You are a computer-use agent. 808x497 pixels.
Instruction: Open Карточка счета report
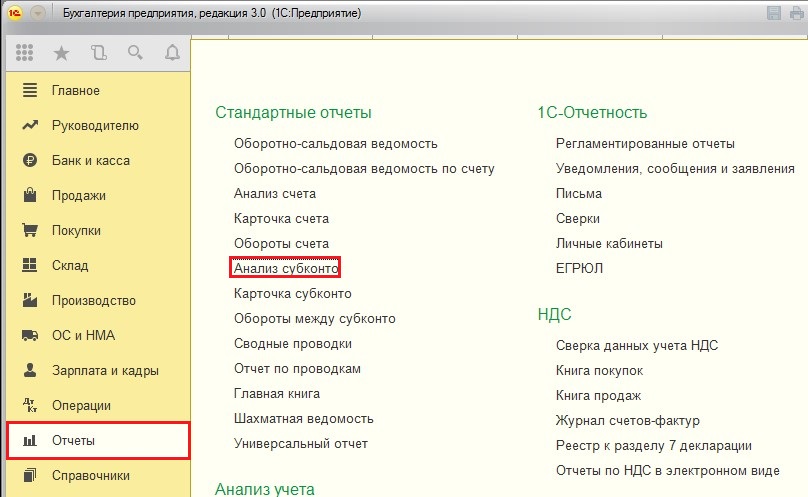pos(281,219)
